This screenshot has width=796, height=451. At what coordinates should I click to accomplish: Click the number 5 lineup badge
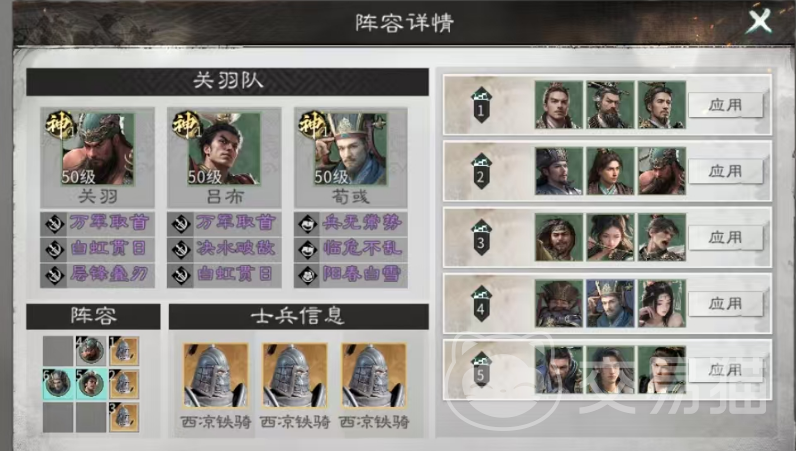coord(481,371)
